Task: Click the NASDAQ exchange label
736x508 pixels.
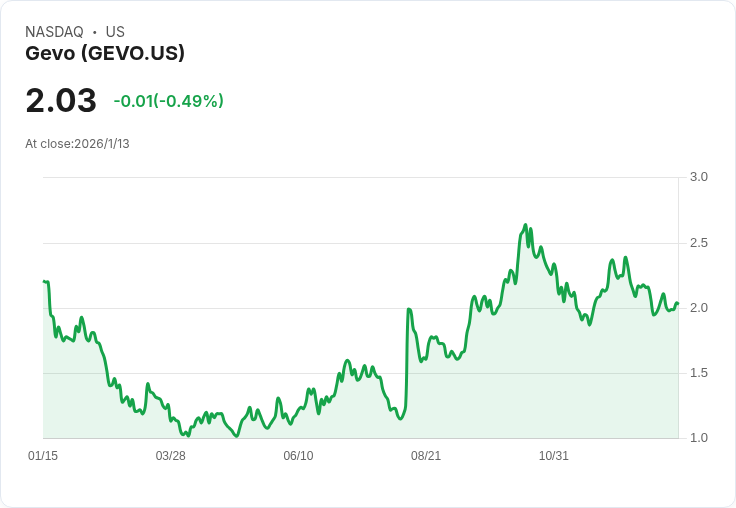Action: pos(54,32)
